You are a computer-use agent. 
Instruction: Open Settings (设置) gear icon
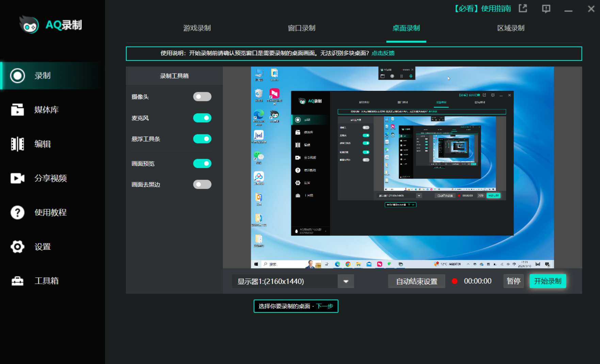click(x=17, y=247)
